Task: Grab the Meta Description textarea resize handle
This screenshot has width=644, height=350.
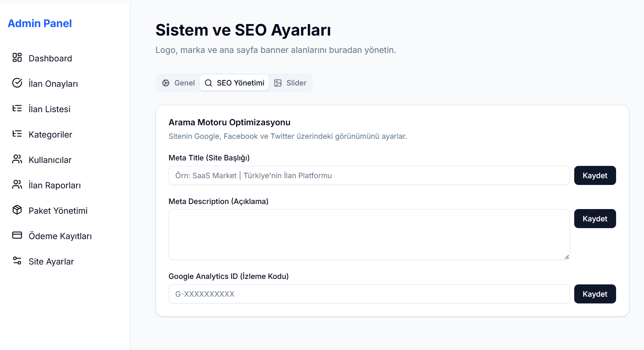Action: [x=567, y=257]
